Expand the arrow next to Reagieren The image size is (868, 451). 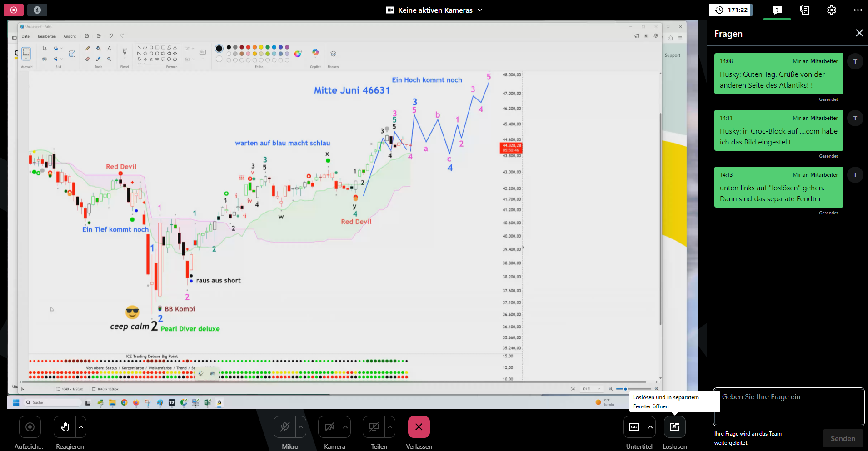click(x=81, y=427)
